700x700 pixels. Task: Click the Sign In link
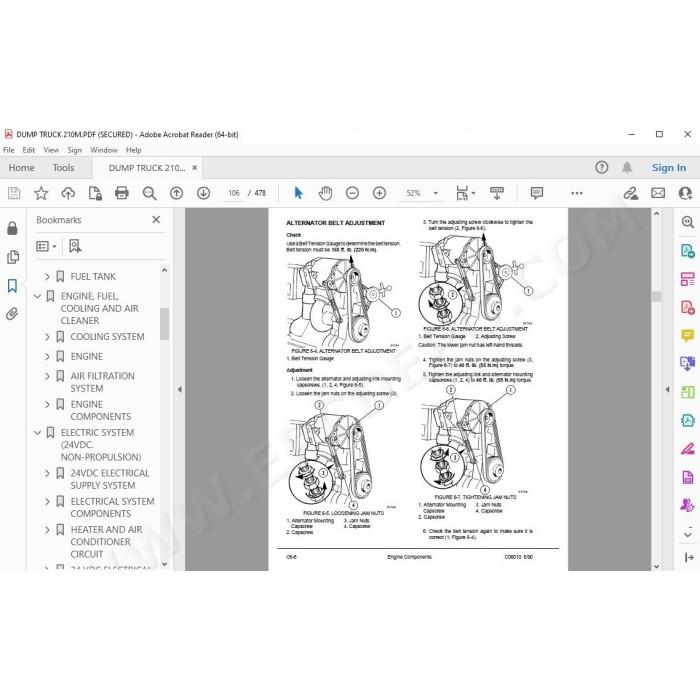point(669,167)
